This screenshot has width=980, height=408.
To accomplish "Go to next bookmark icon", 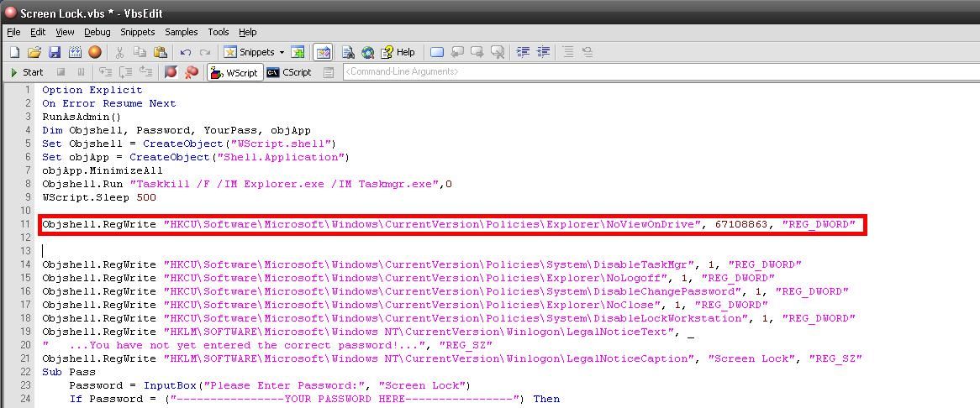I will (477, 52).
